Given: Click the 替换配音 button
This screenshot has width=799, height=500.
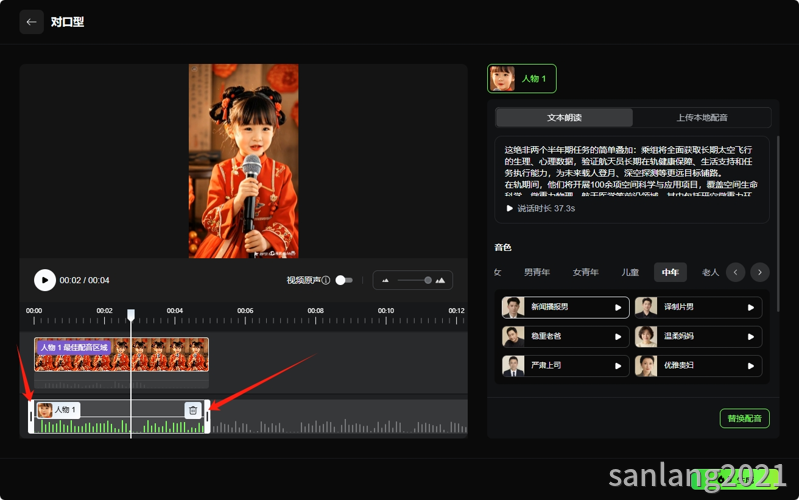Looking at the screenshot, I should [x=744, y=418].
